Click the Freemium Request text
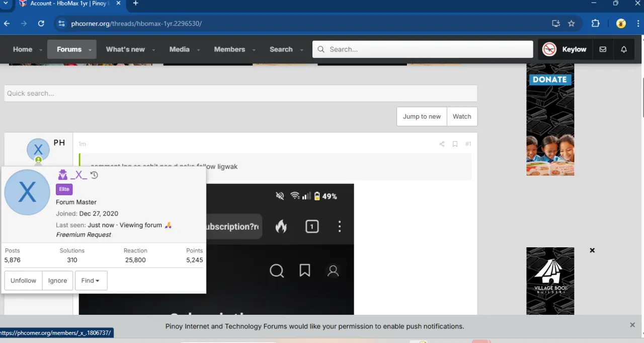644x343 pixels. coord(84,235)
